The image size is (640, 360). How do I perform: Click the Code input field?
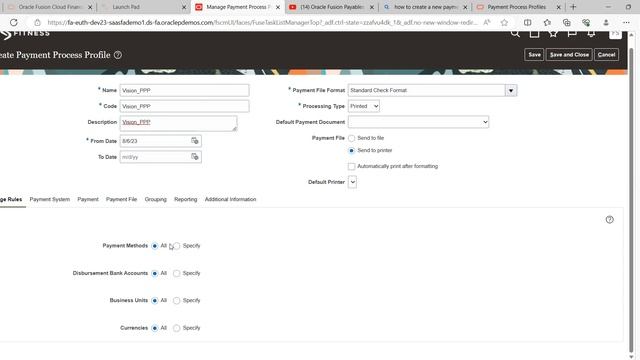click(x=184, y=106)
